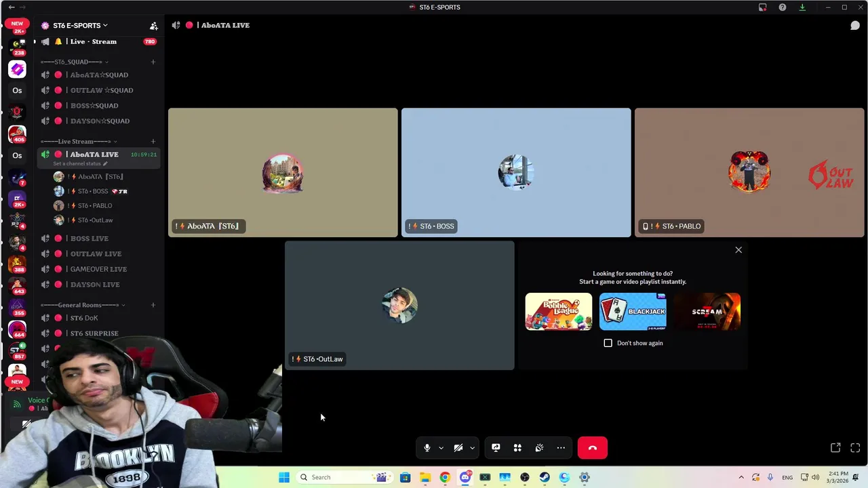Viewport: 868px width, 488px height.
Task: Disconnect from the voice call
Action: [593, 448]
